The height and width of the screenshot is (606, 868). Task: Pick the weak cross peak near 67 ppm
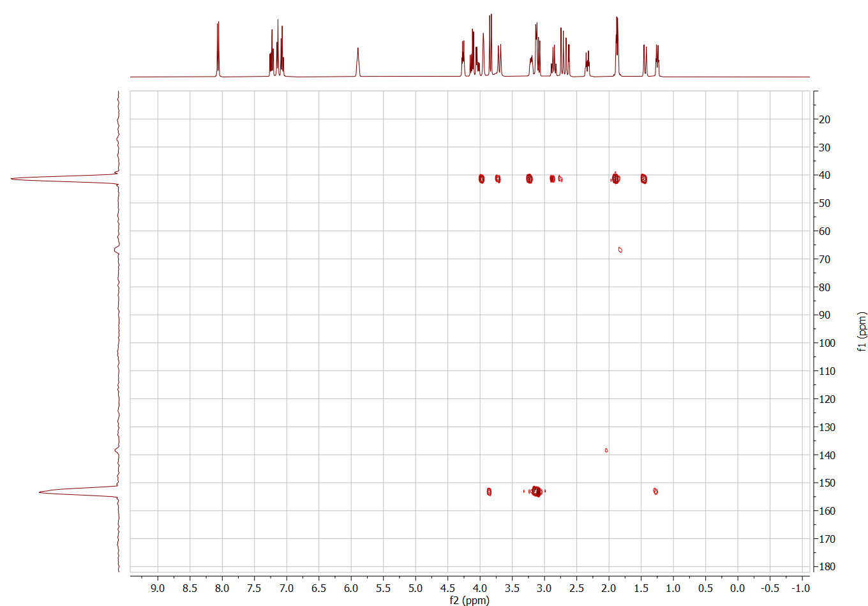point(620,250)
